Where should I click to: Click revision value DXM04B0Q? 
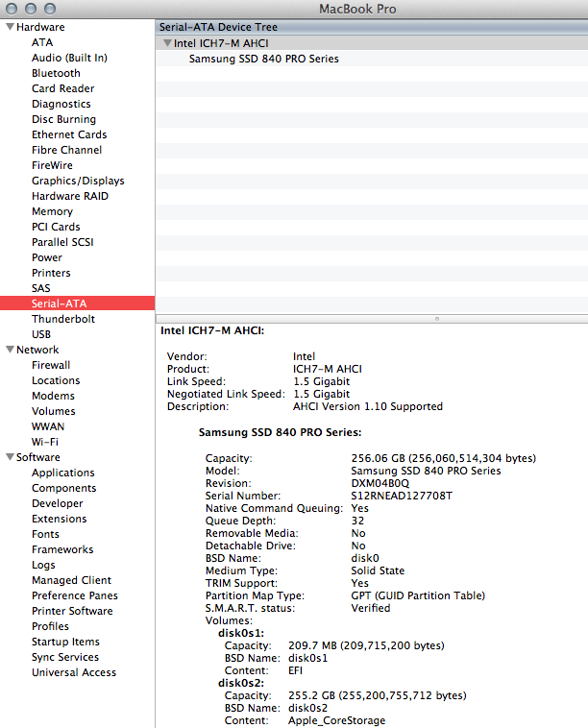click(380, 483)
